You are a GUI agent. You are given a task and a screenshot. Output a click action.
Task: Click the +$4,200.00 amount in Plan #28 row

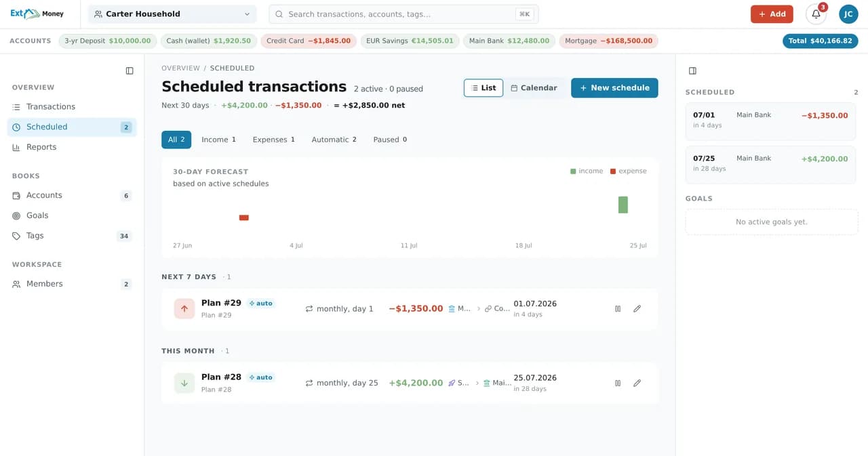coord(416,383)
